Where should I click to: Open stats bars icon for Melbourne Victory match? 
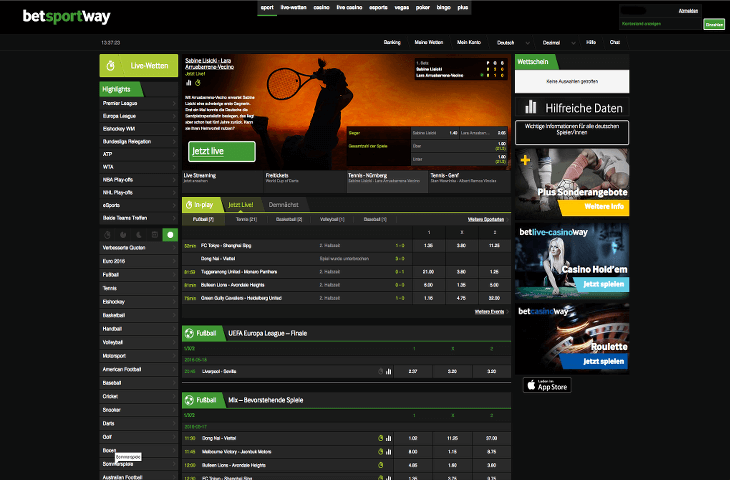389,452
